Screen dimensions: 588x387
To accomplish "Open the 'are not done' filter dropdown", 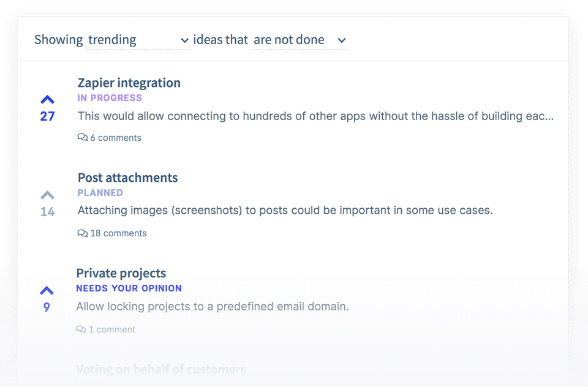I will [x=300, y=40].
